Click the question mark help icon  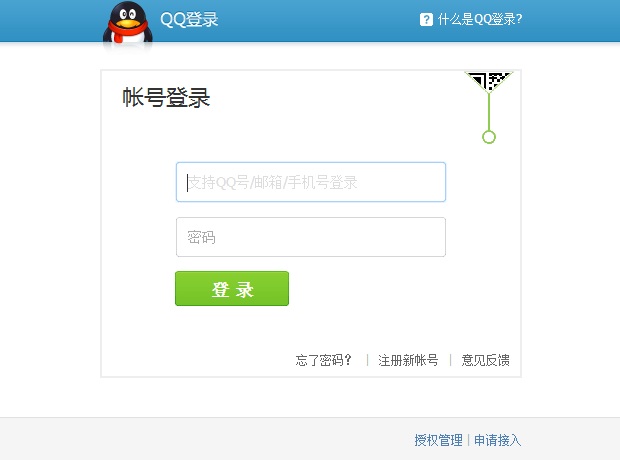tap(426, 19)
